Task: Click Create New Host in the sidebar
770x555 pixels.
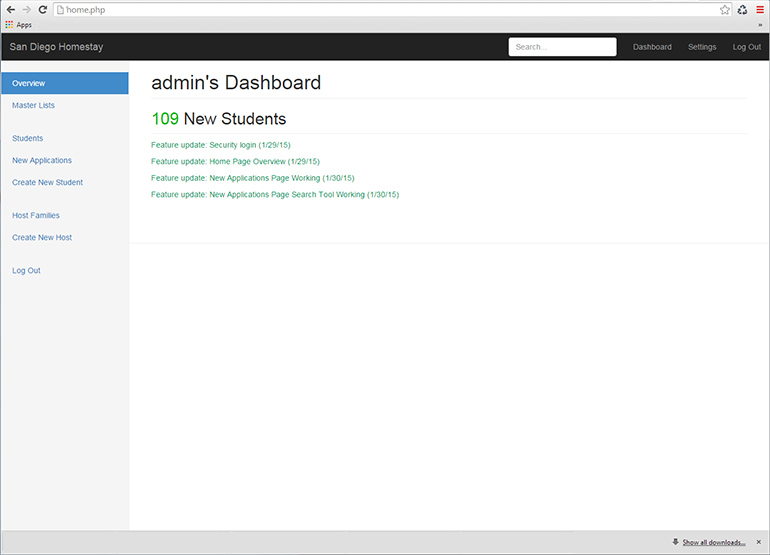Action: tap(42, 237)
